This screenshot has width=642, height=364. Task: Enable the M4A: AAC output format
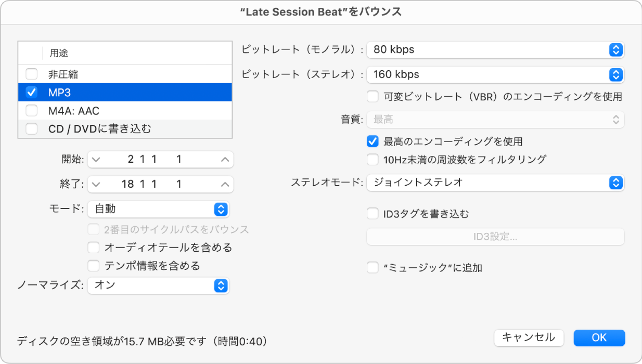click(31, 110)
